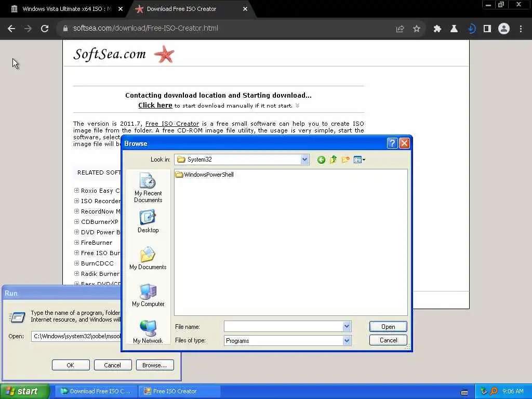The height and width of the screenshot is (399, 532).
Task: Click Cancel in the Run dialog
Action: coord(112,365)
